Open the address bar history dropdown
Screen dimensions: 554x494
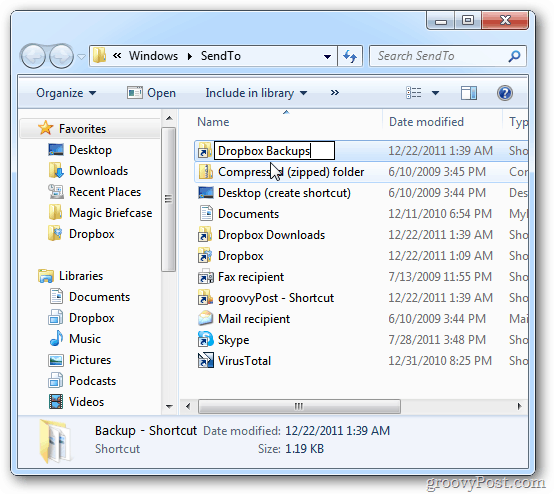tap(328, 57)
